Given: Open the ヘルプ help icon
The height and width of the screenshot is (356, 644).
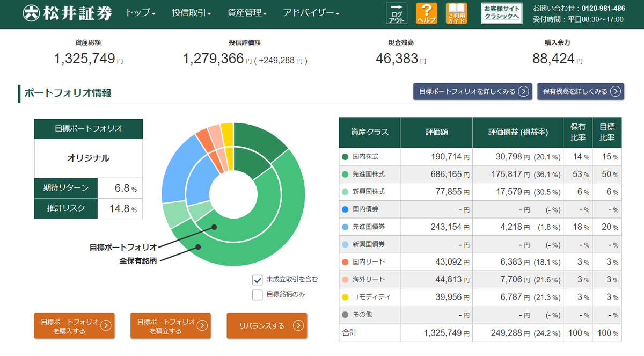Looking at the screenshot, I should (x=427, y=13).
